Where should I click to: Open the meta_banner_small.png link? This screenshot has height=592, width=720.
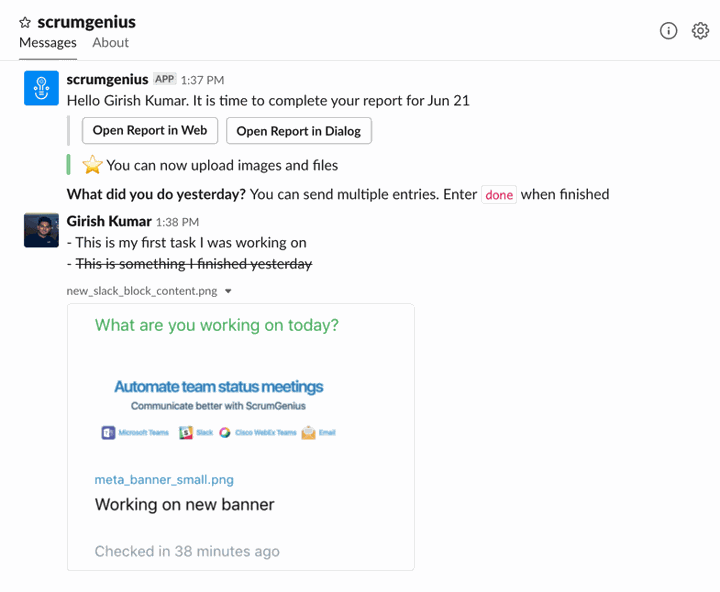point(164,480)
